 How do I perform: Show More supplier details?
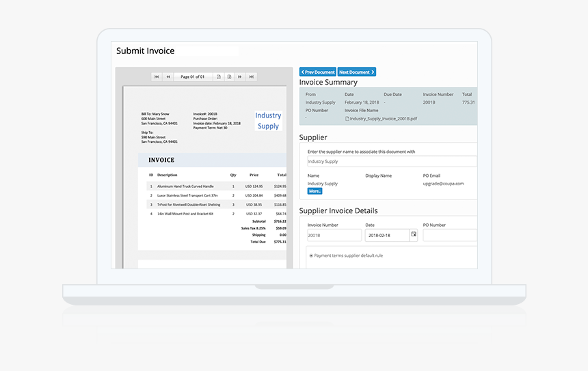[315, 191]
